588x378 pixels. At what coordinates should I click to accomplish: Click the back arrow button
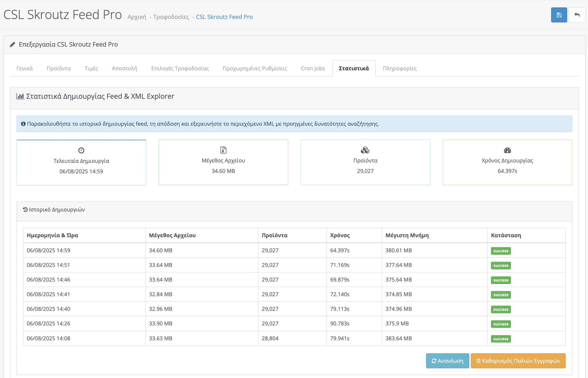click(x=577, y=15)
